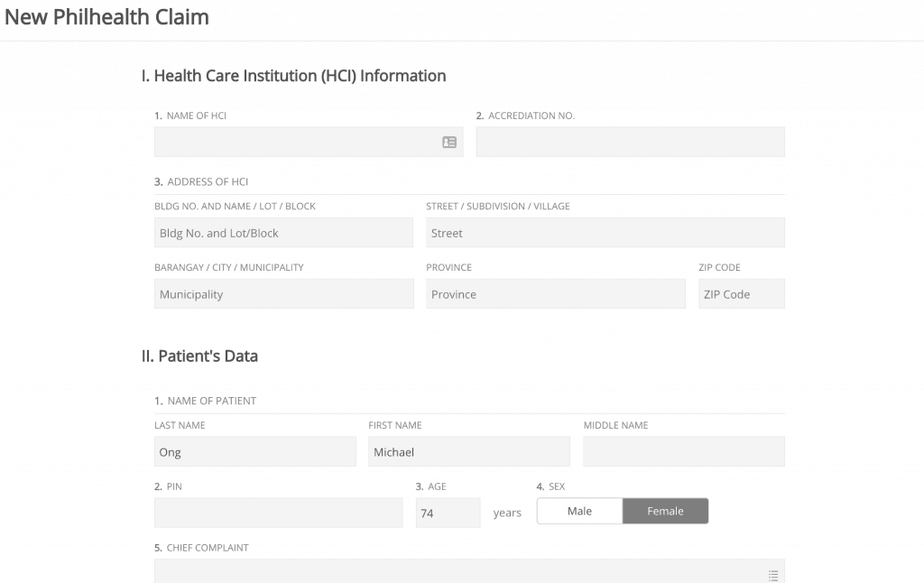924x583 pixels.
Task: Click the Chief Complaint label
Action: (x=208, y=548)
